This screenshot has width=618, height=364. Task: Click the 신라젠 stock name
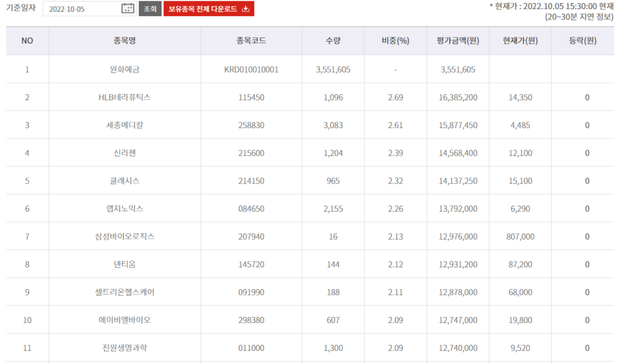coord(124,153)
